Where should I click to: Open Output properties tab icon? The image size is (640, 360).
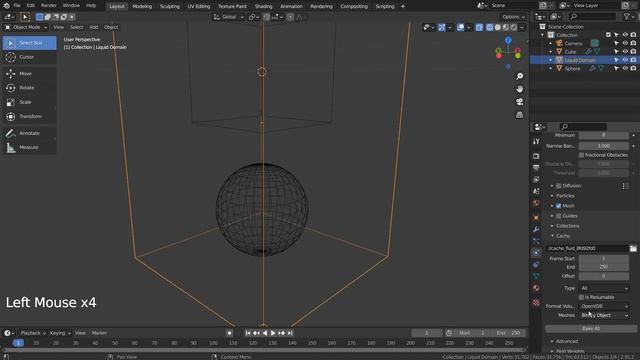pos(536,168)
